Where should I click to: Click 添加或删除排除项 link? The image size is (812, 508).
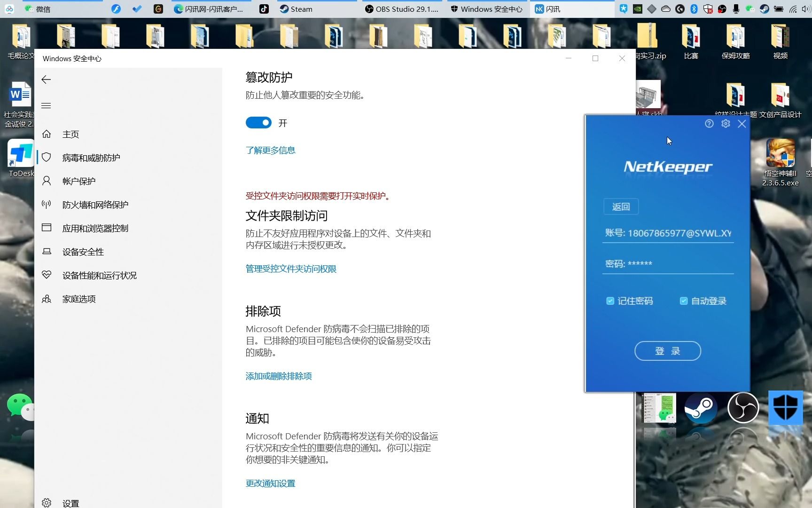pos(279,376)
